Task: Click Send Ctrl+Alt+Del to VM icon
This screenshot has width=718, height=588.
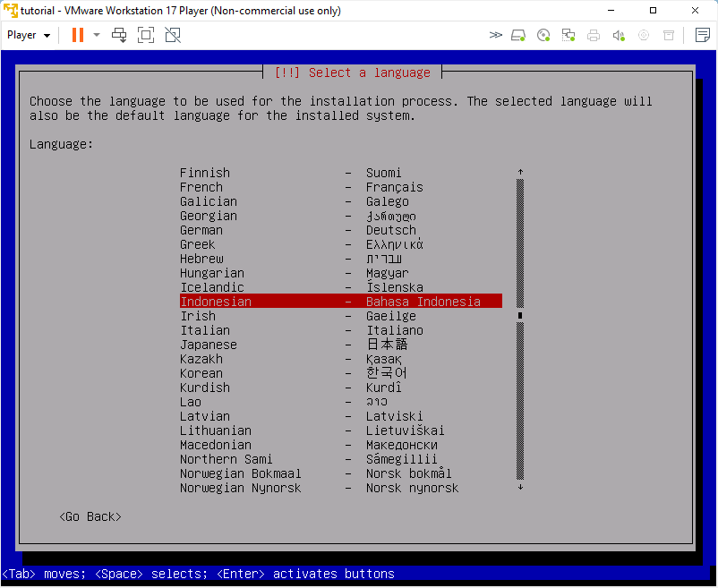Action: tap(119, 35)
